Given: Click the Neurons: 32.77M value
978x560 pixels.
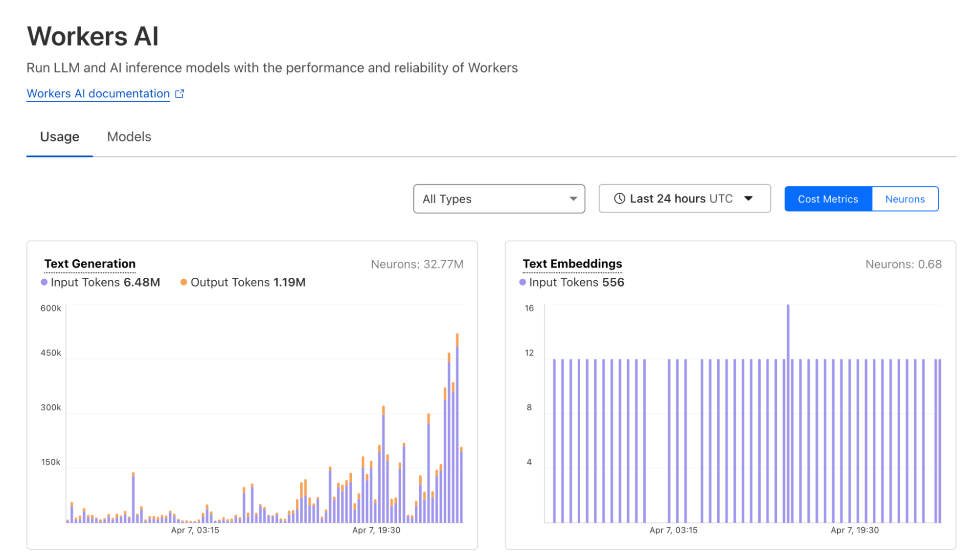Looking at the screenshot, I should click(x=417, y=264).
